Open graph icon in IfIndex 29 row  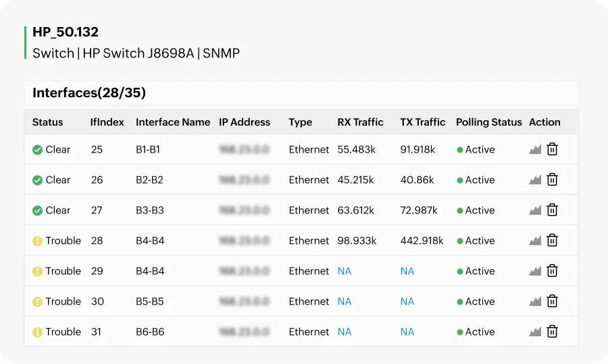click(535, 271)
